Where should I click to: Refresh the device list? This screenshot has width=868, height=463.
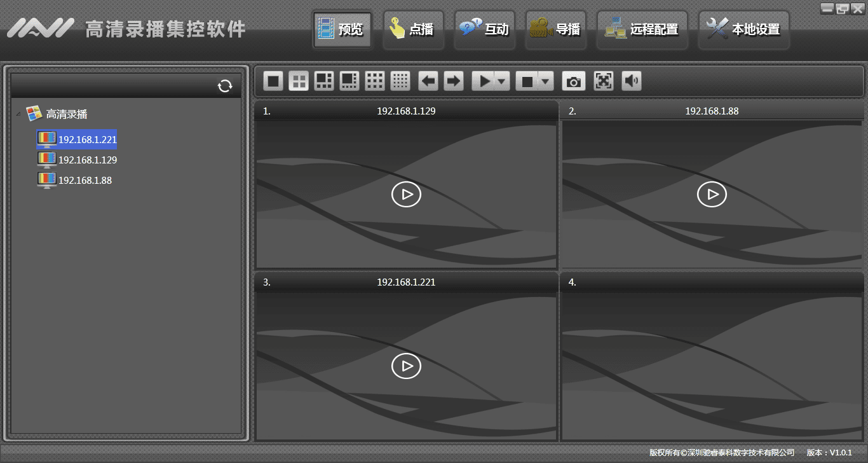point(225,86)
